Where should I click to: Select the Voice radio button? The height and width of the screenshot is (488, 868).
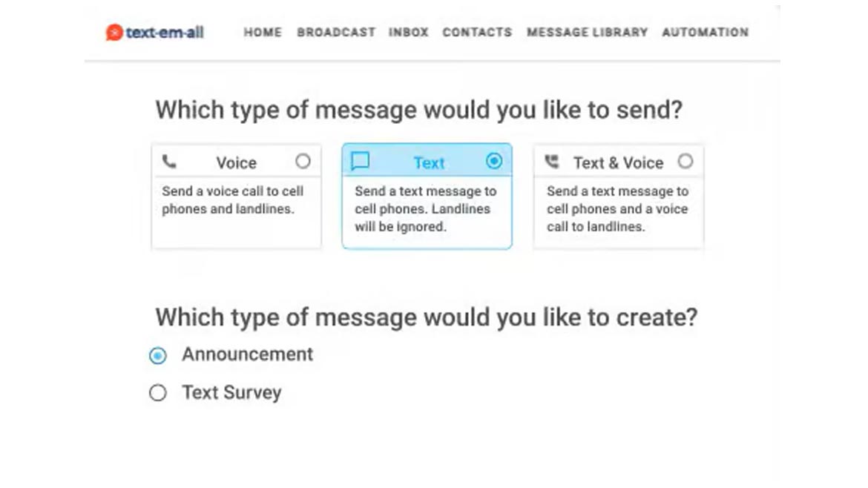(303, 161)
